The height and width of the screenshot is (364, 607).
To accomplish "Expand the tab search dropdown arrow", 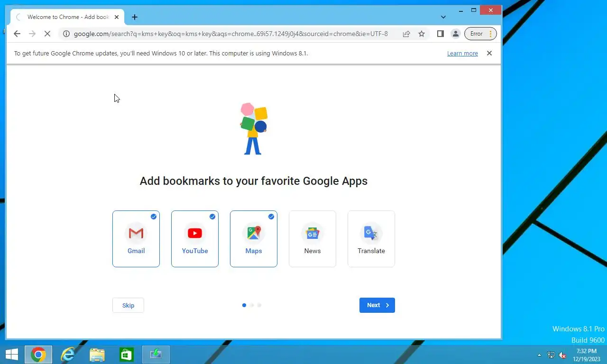I will point(443,17).
